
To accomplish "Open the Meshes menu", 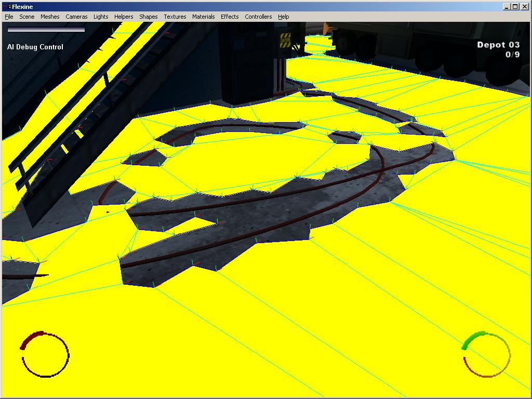I will pyautogui.click(x=50, y=17).
